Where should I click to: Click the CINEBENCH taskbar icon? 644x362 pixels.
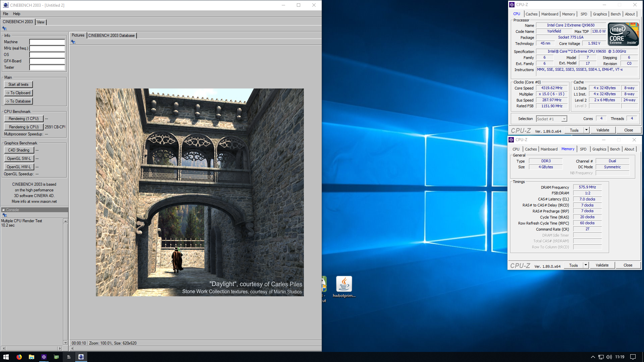point(81,357)
